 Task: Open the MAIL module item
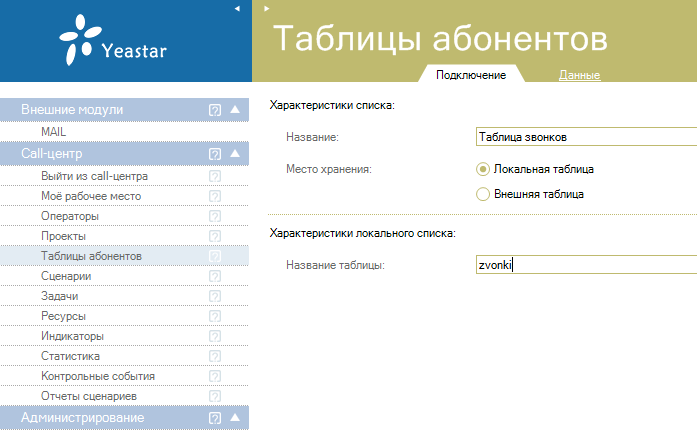tap(53, 131)
